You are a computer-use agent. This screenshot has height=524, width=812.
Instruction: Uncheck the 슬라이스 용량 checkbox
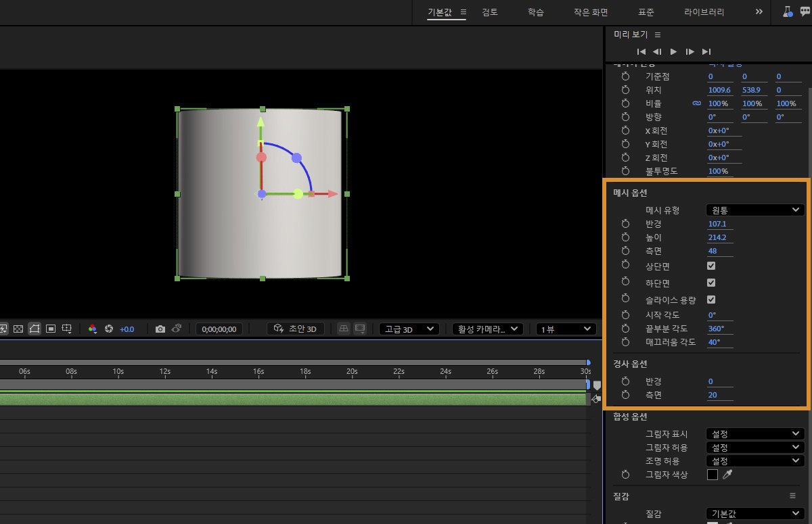[711, 300]
